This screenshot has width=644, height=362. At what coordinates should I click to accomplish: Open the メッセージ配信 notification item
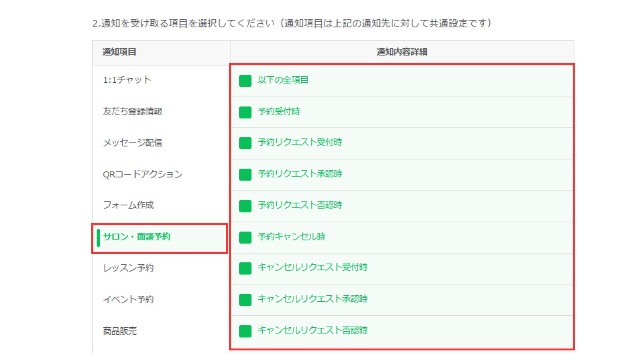132,143
